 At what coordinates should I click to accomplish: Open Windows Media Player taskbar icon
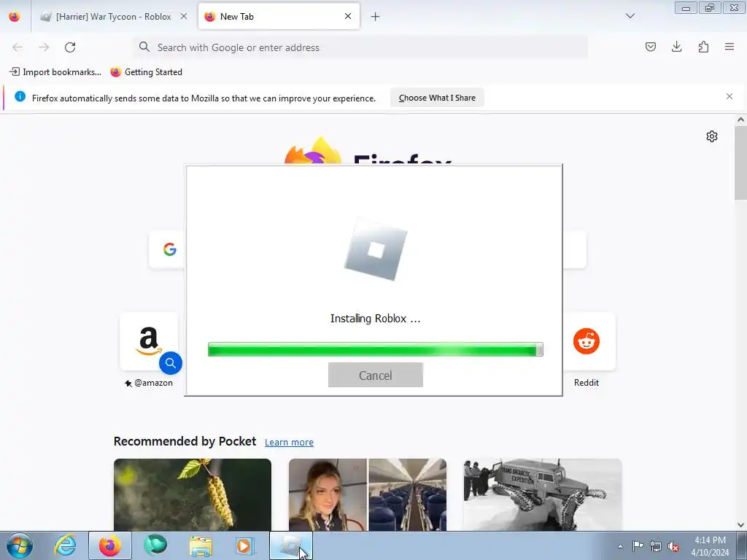(x=245, y=545)
